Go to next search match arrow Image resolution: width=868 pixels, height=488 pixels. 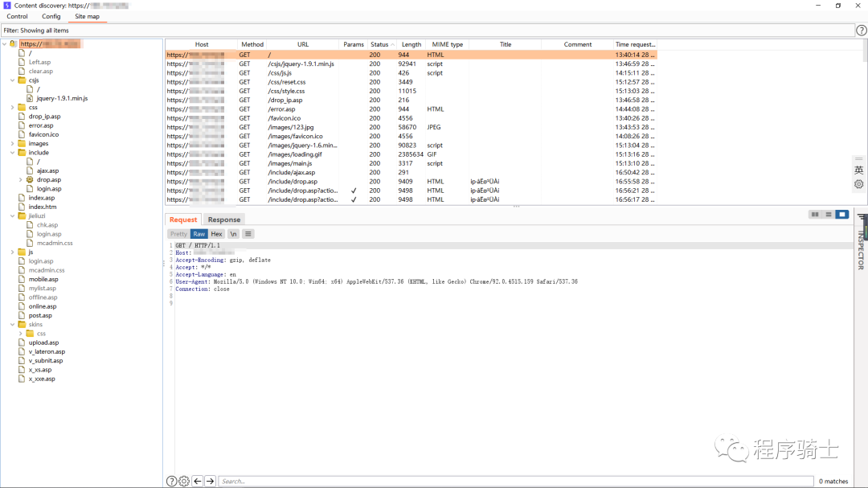(x=211, y=481)
